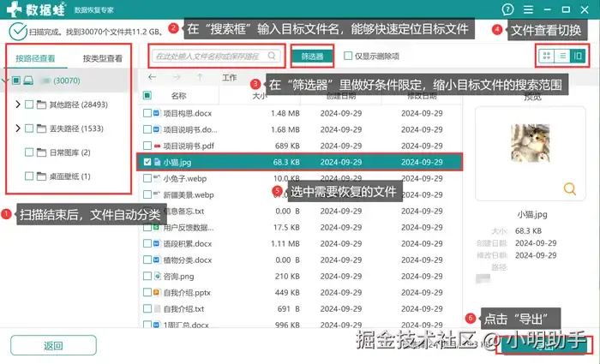Open the 筛选器 filter button
This screenshot has width=600, height=364.
312,57
